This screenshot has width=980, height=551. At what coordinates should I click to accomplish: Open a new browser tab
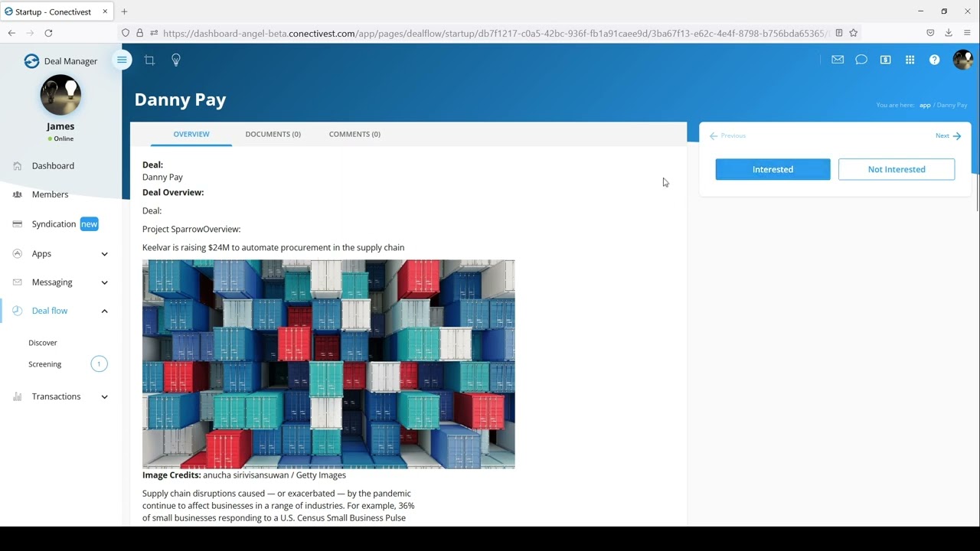(124, 11)
